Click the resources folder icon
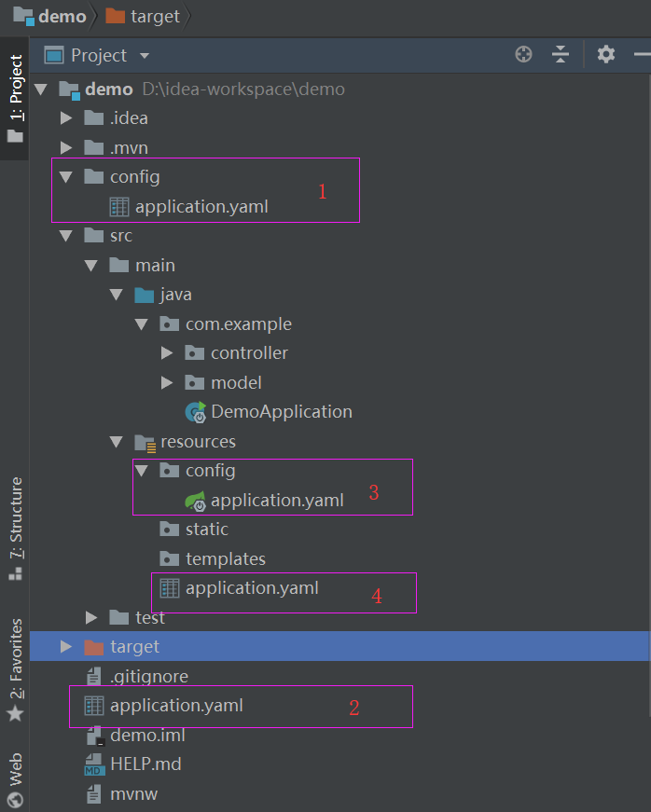The image size is (651, 812). coord(146,441)
